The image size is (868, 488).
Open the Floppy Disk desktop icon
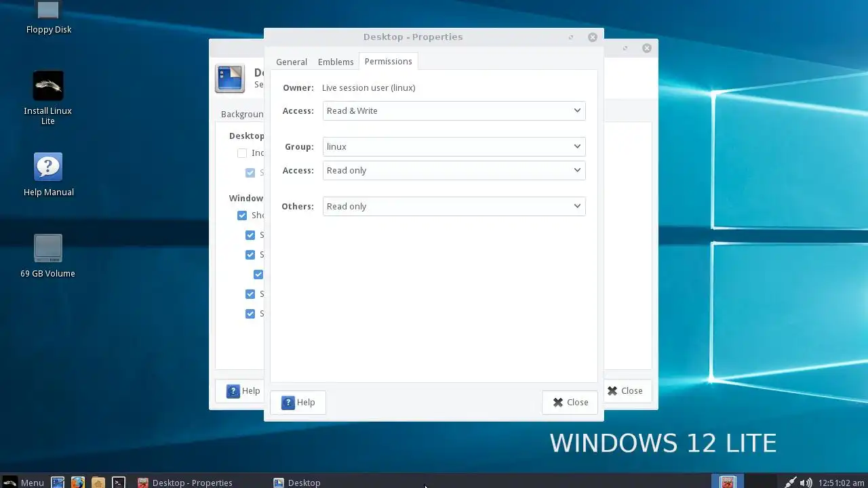[48, 17]
